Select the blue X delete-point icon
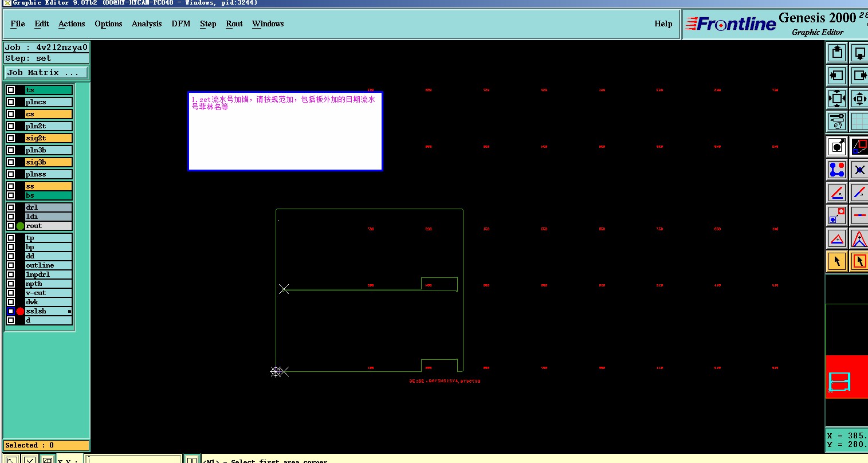Viewport: 868px width, 463px height. (x=859, y=170)
